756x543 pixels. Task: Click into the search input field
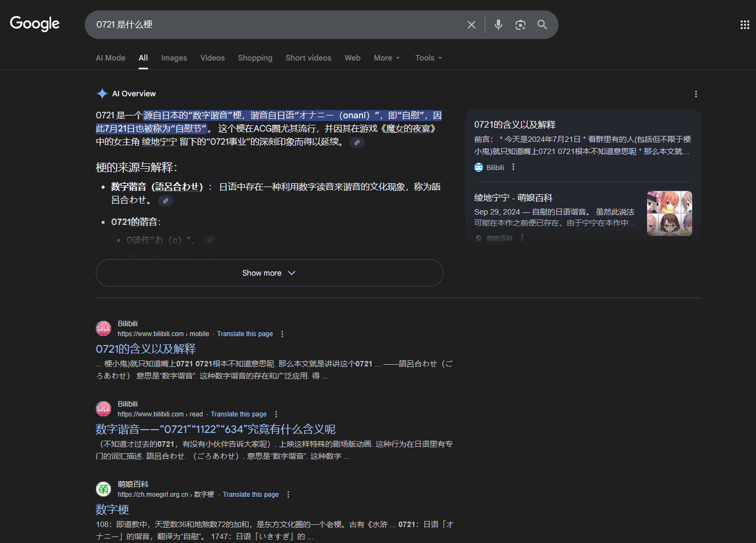click(275, 25)
